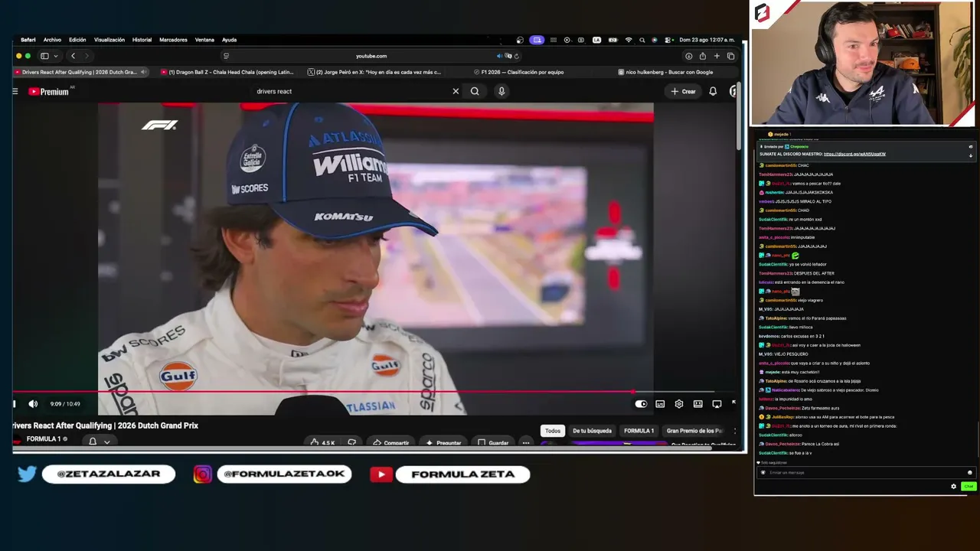The height and width of the screenshot is (551, 980).
Task: Mute the video player volume
Action: click(33, 404)
